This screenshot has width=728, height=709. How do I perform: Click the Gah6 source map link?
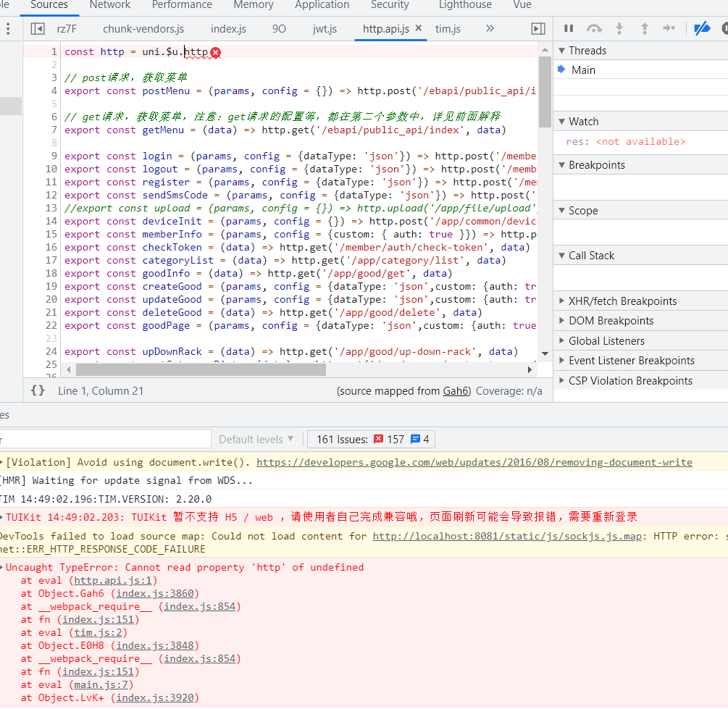pyautogui.click(x=457, y=390)
